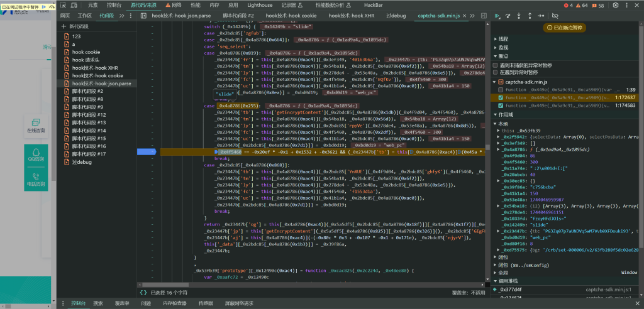This screenshot has height=309, width=644.
Task: Disable breakpoint at line 1:172637
Action: [501, 98]
